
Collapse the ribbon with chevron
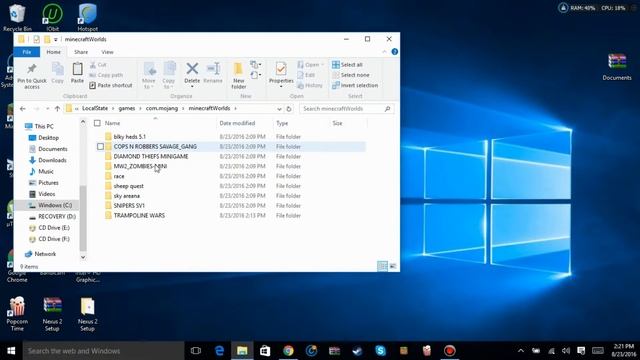coord(384,52)
